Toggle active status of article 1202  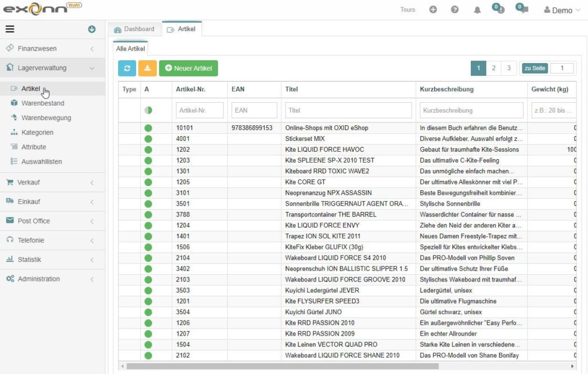[x=148, y=150]
